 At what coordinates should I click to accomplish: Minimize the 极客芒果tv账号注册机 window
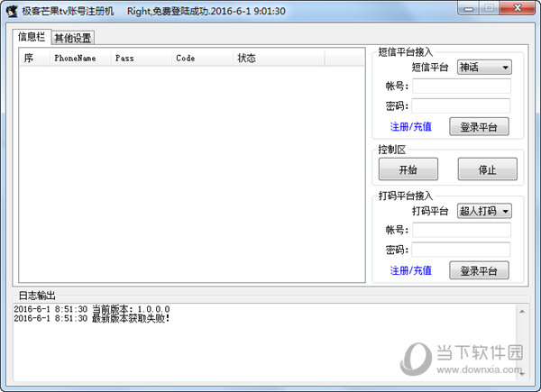pos(468,9)
